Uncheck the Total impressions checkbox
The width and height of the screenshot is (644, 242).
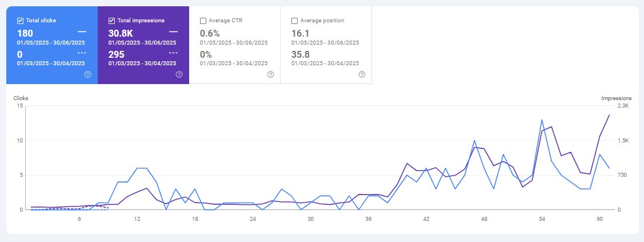click(112, 21)
